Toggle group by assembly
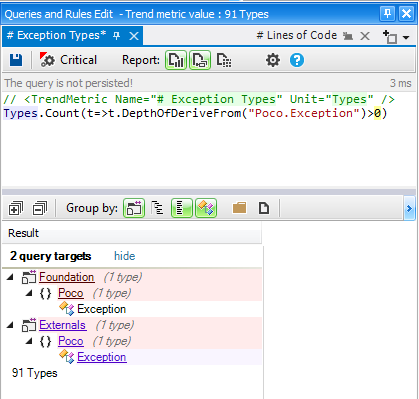The height and width of the screenshot is (399, 419). point(134,208)
